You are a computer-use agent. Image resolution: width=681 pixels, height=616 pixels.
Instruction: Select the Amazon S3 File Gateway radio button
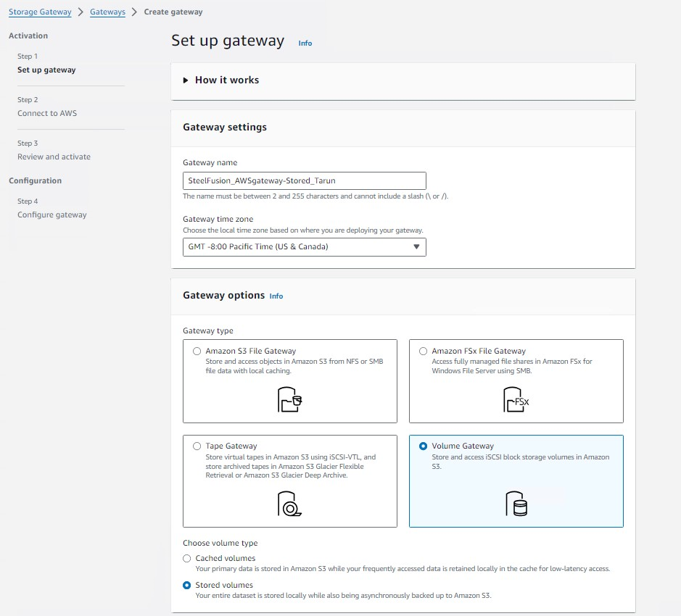197,351
